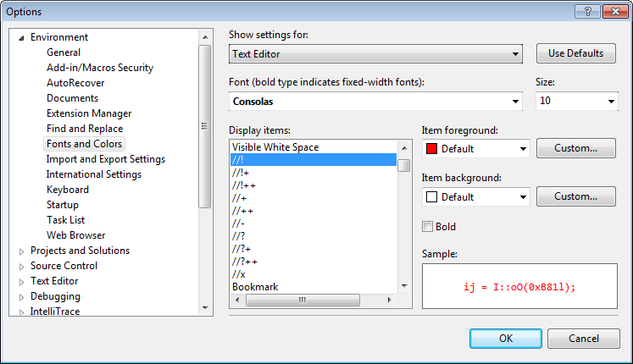
Task: Cancel the Options dialog
Action: click(x=583, y=339)
